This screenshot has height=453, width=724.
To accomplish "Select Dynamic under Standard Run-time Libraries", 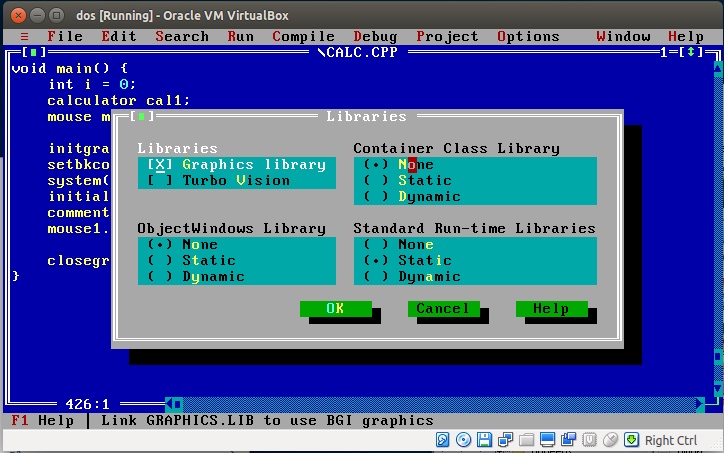I will tap(412, 276).
